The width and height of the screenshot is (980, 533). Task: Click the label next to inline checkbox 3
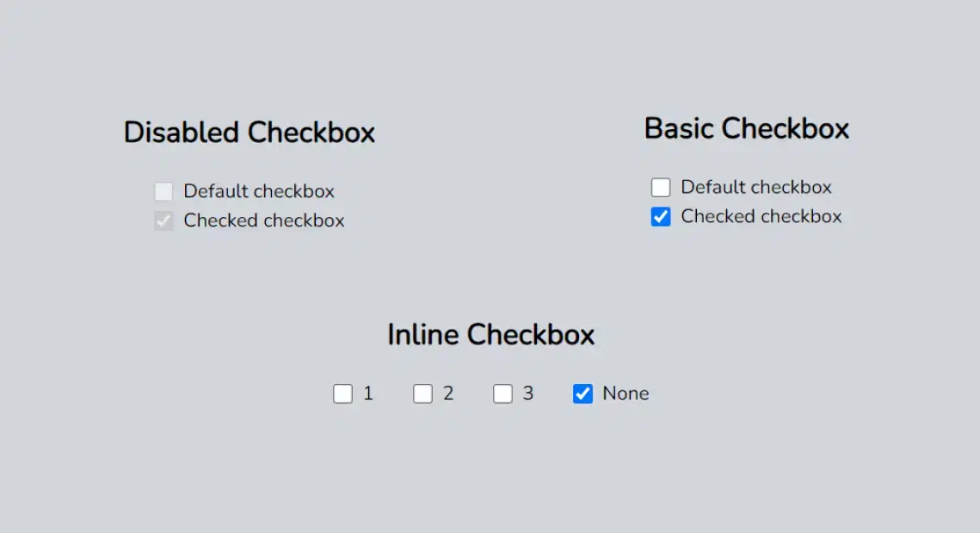(x=528, y=394)
